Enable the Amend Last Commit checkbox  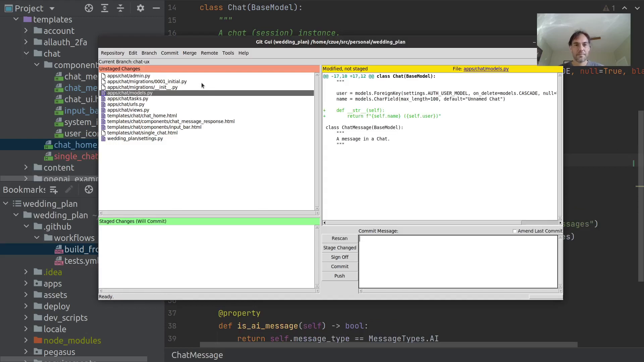[515, 231]
